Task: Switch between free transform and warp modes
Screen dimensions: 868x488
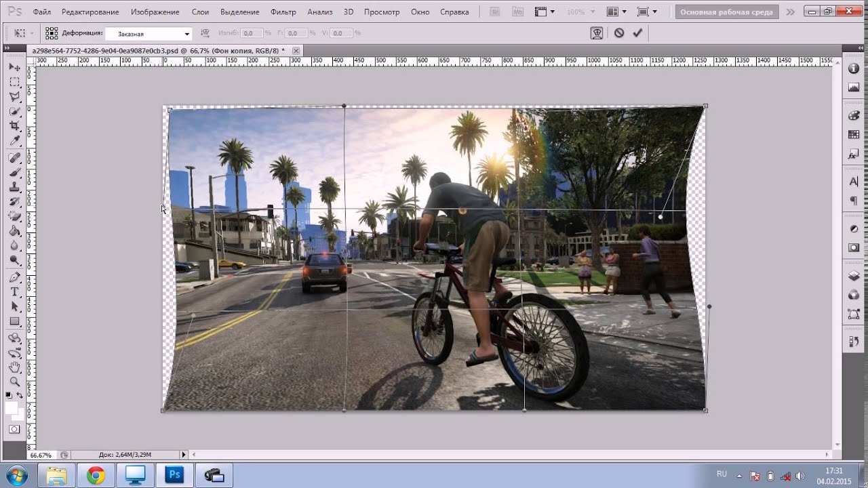Action: point(597,33)
